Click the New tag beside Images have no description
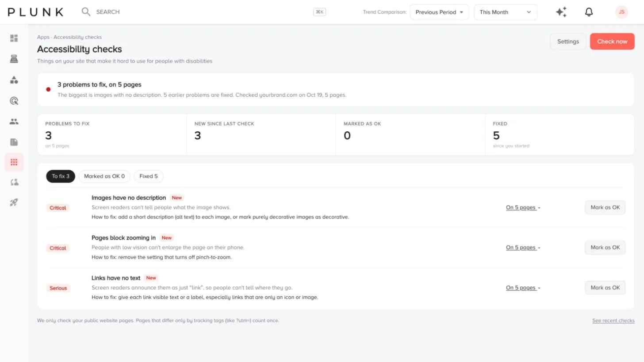The image size is (644, 362). (x=177, y=198)
